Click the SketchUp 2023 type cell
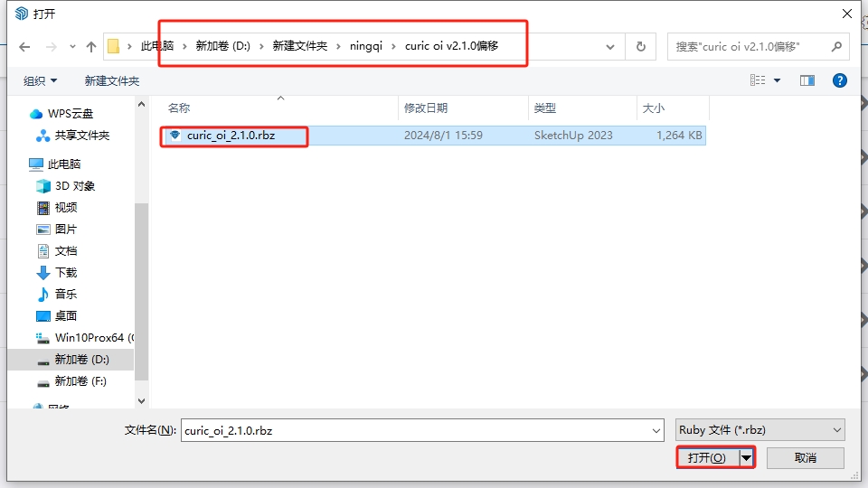This screenshot has width=868, height=488. point(573,136)
